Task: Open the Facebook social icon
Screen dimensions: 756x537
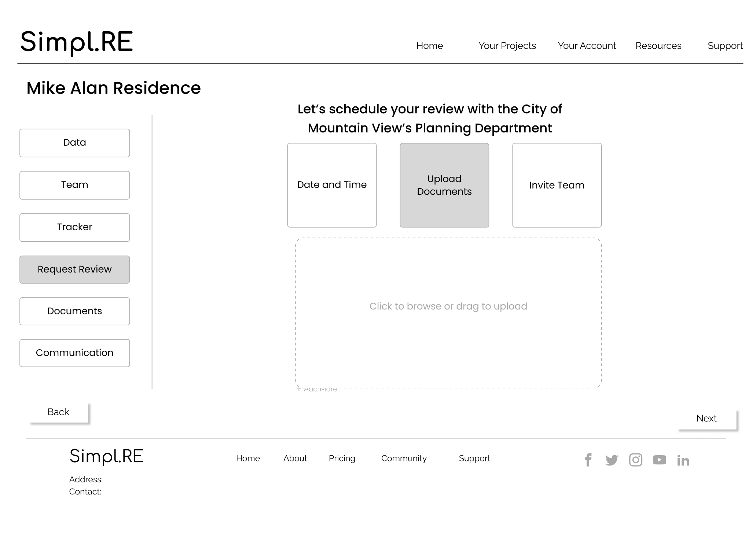Action: [588, 460]
